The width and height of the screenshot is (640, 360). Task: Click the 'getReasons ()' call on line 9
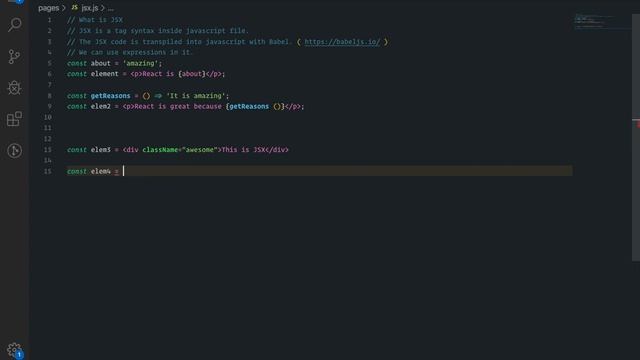click(x=256, y=107)
